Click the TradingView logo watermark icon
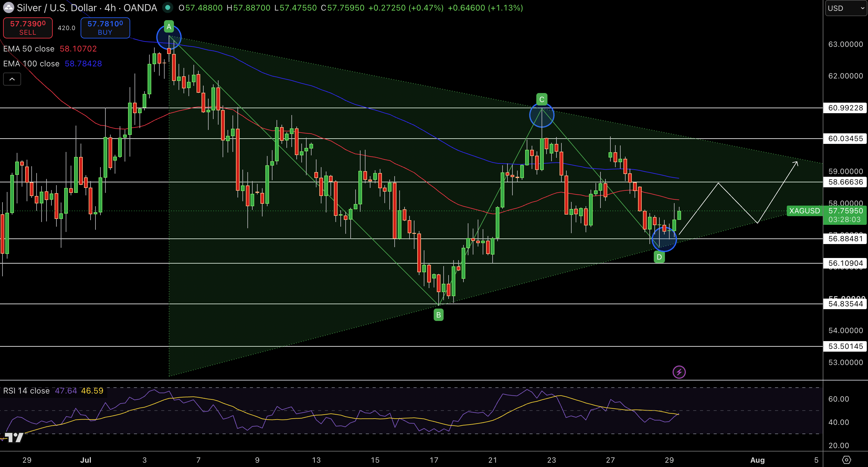This screenshot has height=467, width=868. pyautogui.click(x=14, y=437)
